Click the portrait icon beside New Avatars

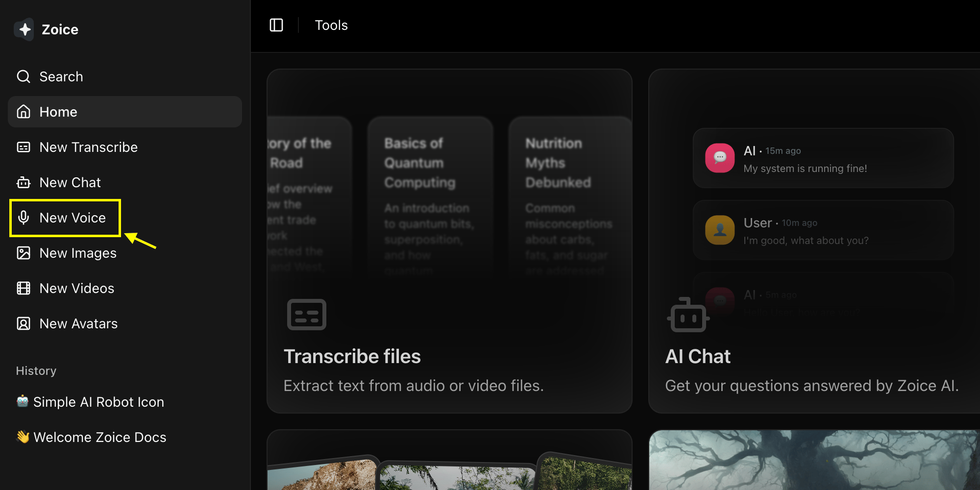pos(24,323)
